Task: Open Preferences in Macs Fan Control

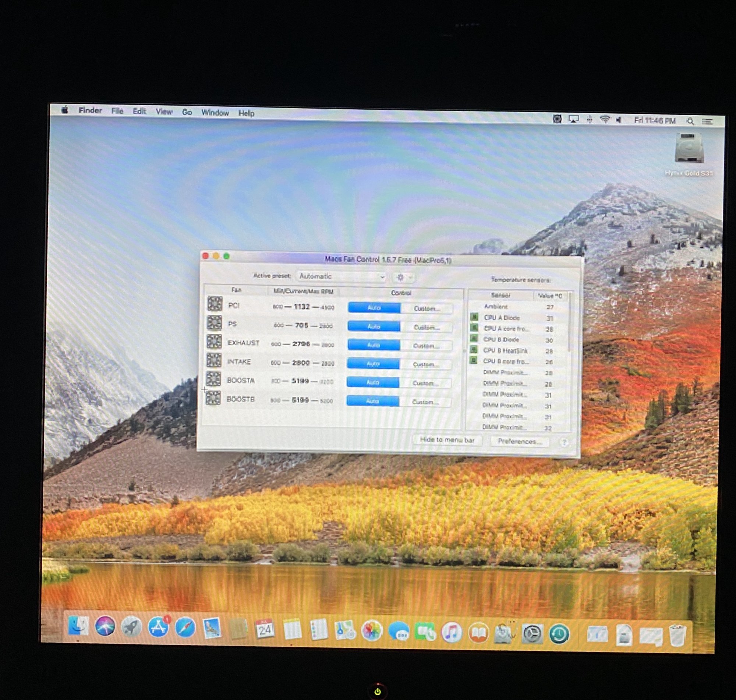Action: [520, 441]
